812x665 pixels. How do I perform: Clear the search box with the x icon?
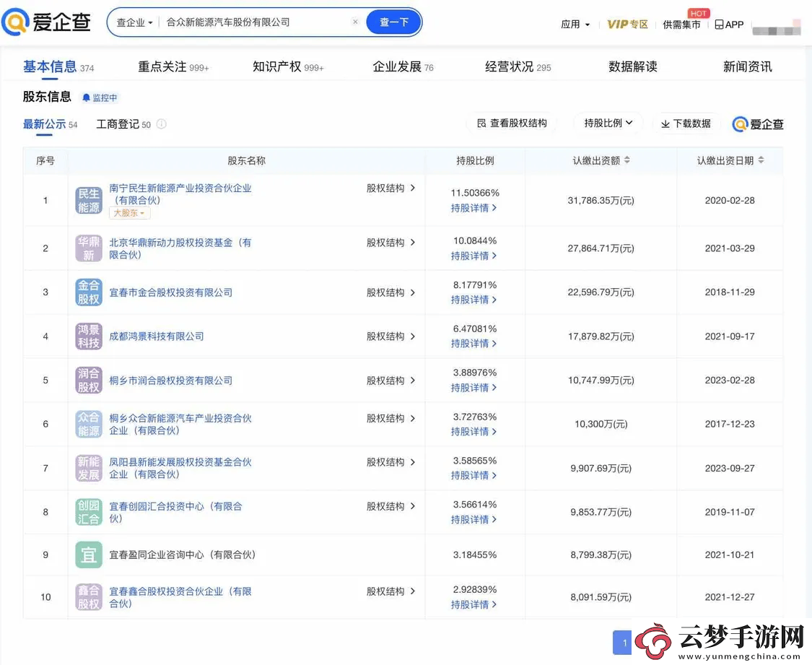[355, 22]
